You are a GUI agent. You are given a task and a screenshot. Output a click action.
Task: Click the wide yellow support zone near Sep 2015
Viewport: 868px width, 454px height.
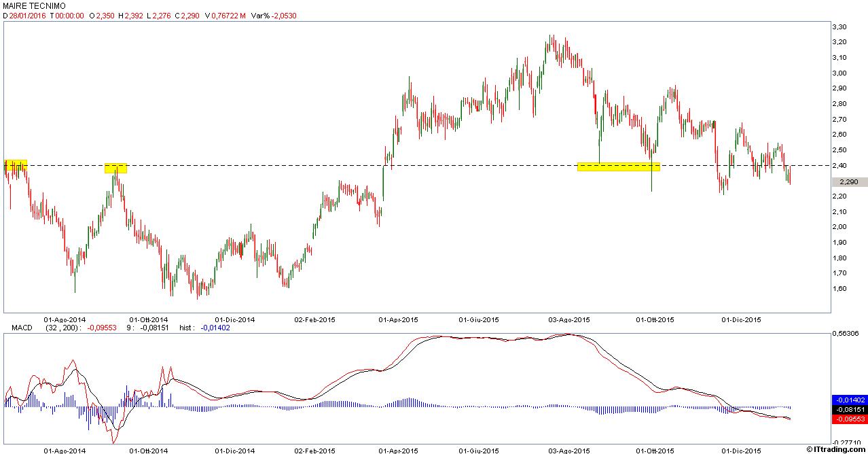click(618, 167)
